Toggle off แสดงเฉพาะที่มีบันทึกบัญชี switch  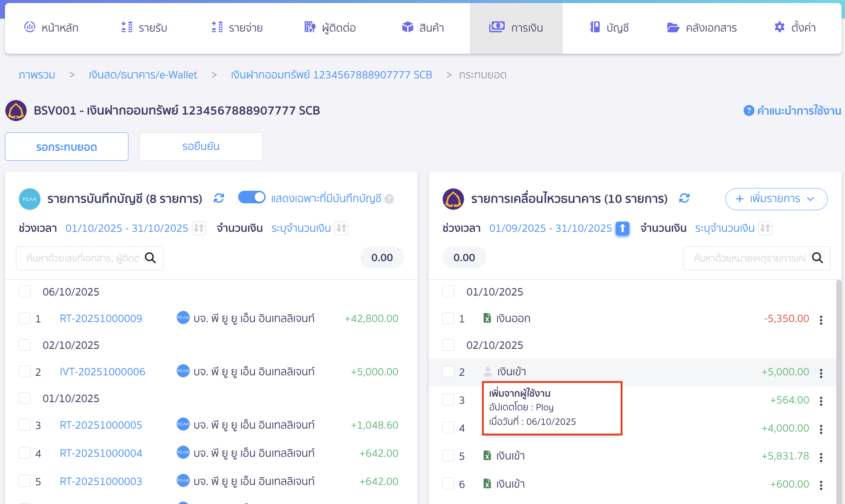tap(251, 198)
